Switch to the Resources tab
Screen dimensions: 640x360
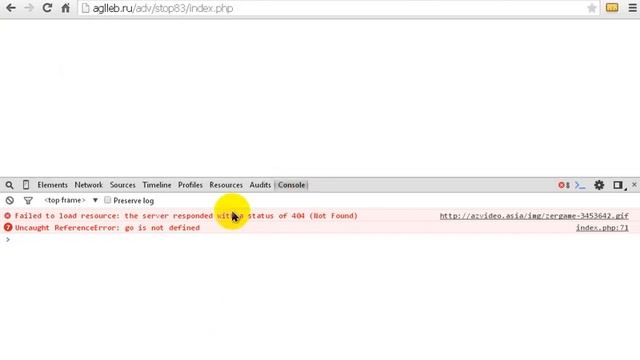(x=226, y=185)
